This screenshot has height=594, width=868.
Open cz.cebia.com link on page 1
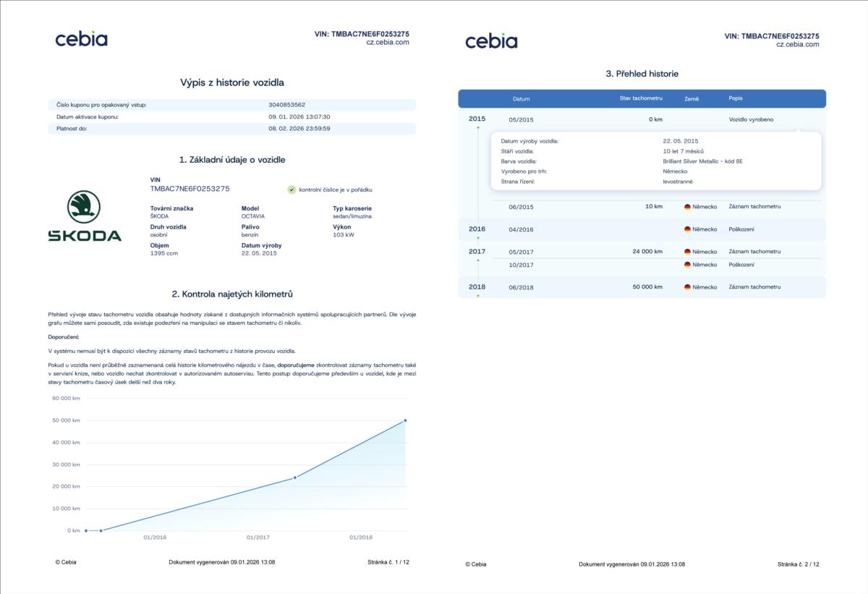(388, 43)
